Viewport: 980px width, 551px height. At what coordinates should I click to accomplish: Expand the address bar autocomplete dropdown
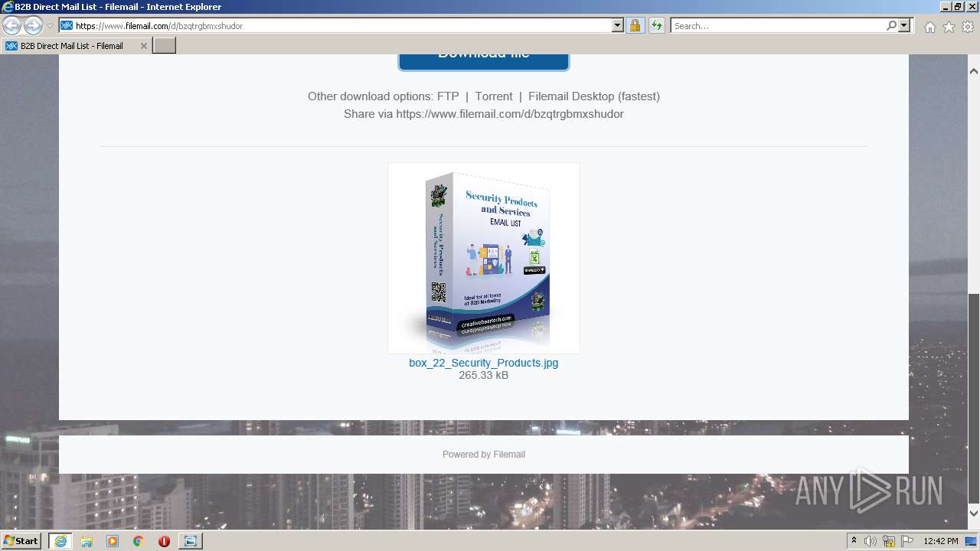tap(618, 25)
